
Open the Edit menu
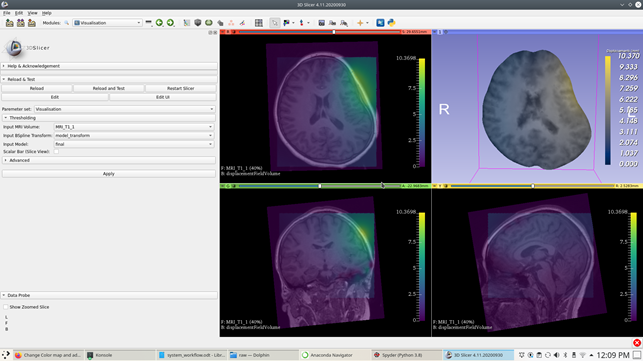tap(19, 13)
